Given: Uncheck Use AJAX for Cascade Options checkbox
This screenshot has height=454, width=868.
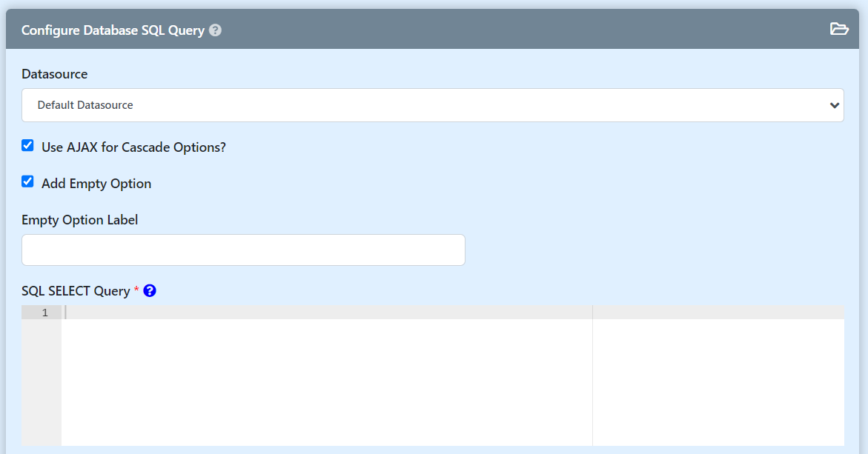Looking at the screenshot, I should [27, 146].
